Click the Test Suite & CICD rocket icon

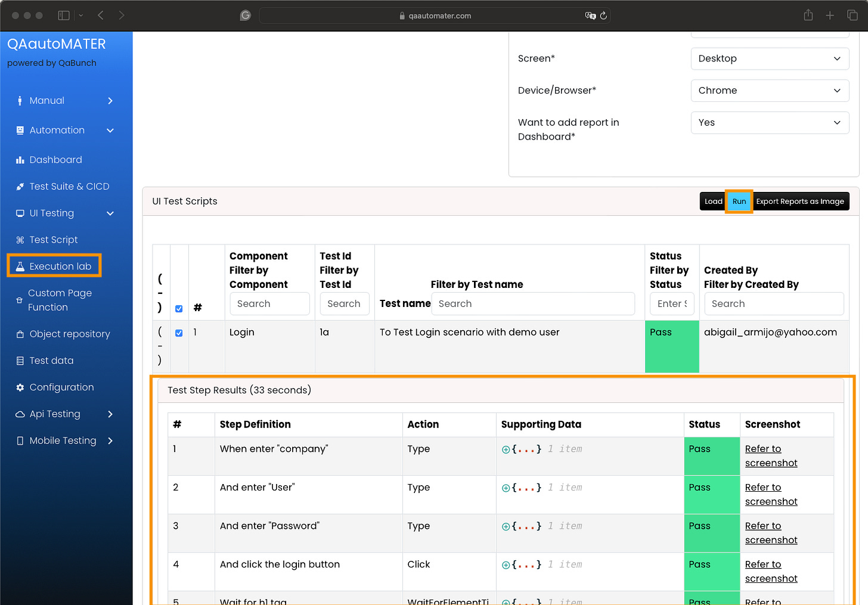coord(20,187)
